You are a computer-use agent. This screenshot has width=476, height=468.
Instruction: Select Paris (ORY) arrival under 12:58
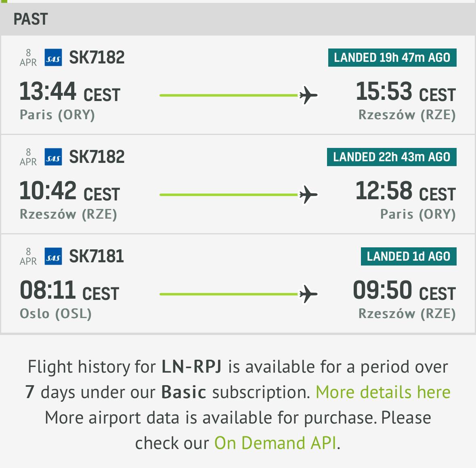click(x=418, y=215)
